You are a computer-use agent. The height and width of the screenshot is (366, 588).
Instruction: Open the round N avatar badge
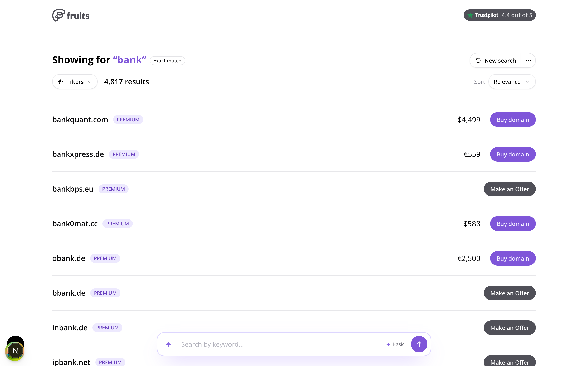click(x=15, y=350)
